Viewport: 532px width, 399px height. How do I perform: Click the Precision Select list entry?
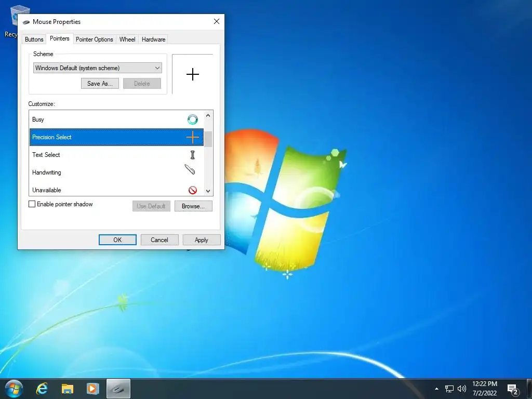pos(116,137)
